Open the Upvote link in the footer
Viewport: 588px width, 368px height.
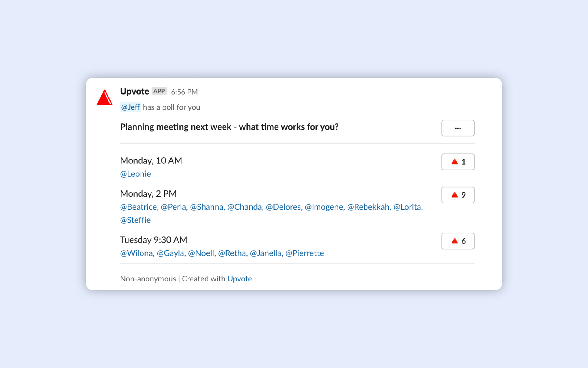[240, 279]
